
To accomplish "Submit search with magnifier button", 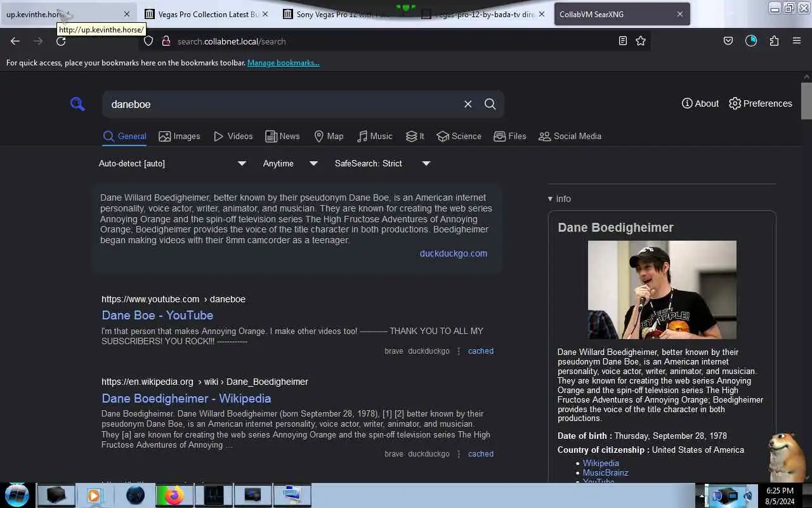I will (490, 104).
